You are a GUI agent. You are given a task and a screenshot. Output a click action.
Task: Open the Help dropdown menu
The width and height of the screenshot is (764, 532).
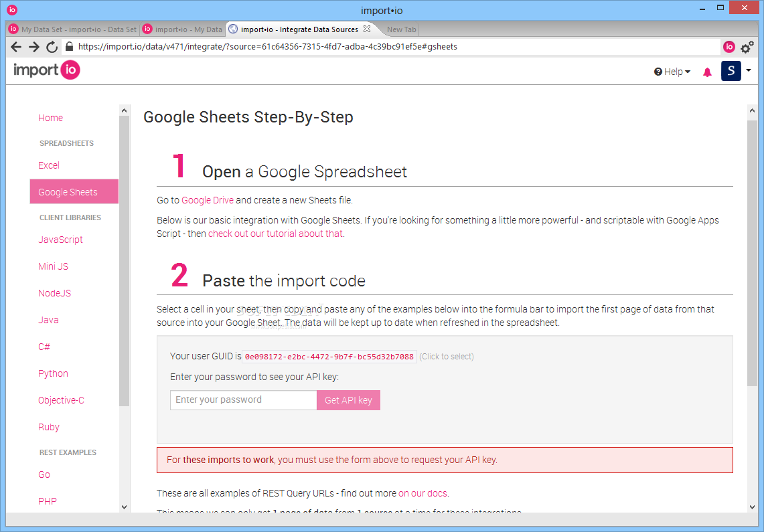click(x=672, y=72)
